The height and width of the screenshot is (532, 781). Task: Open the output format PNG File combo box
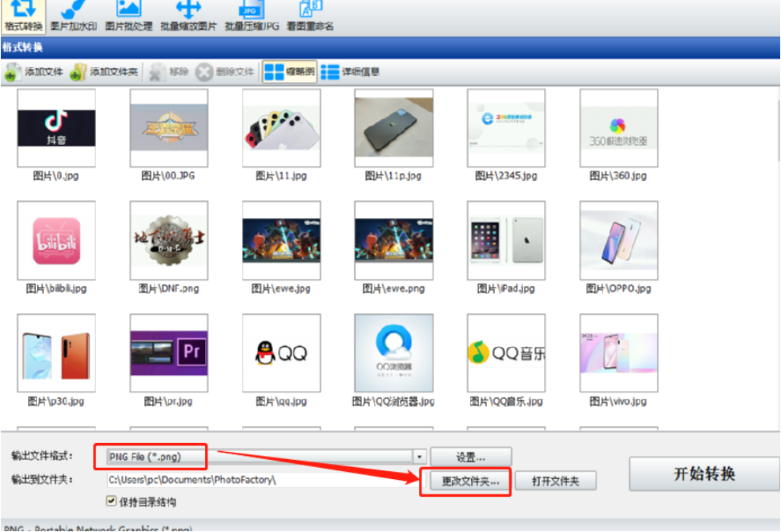point(267,457)
